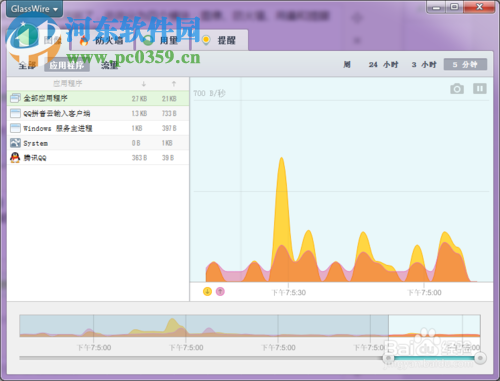Click the 腾讯QQ penguin icon
500x381 pixels.
click(15, 157)
